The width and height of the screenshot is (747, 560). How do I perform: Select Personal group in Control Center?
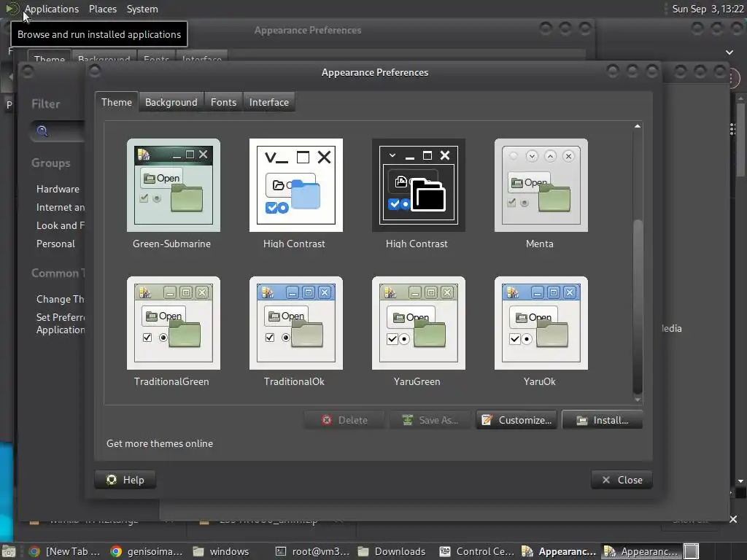[x=55, y=244]
